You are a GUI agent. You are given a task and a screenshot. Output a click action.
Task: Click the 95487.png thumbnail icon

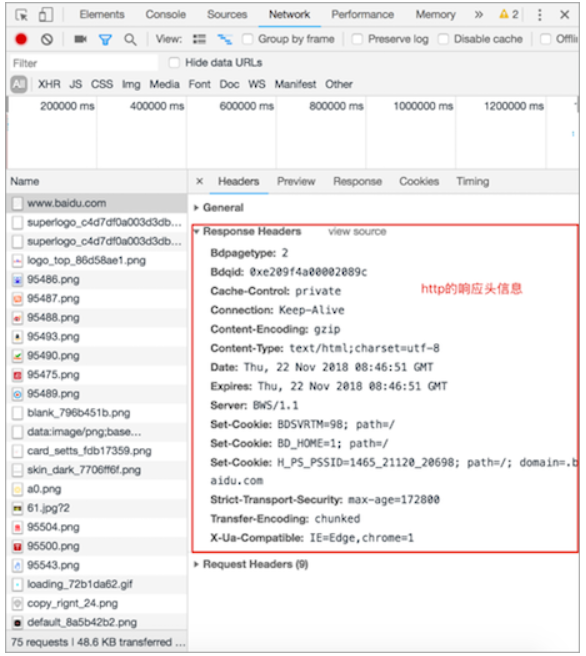point(17,299)
